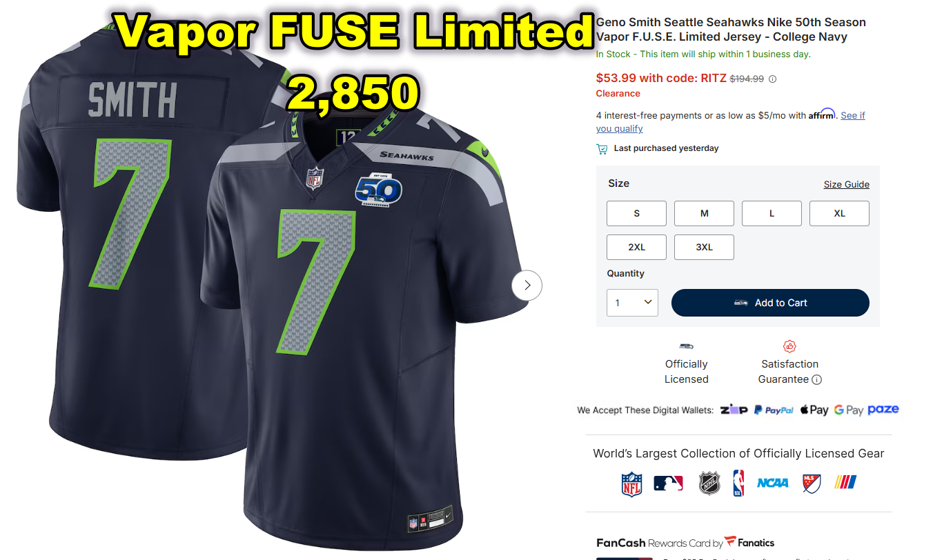Click the jersey product image
Screen dimensions: 933x560
point(276,290)
